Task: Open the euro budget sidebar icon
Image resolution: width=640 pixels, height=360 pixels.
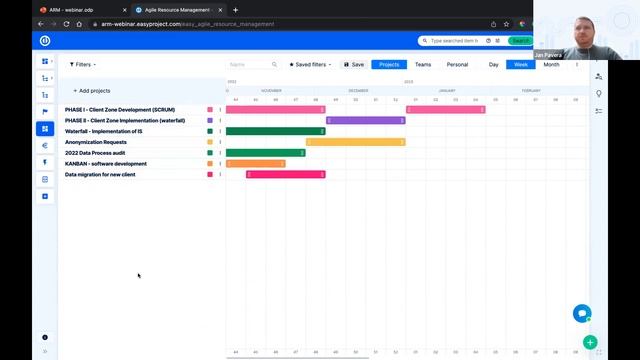Action: tap(45, 146)
